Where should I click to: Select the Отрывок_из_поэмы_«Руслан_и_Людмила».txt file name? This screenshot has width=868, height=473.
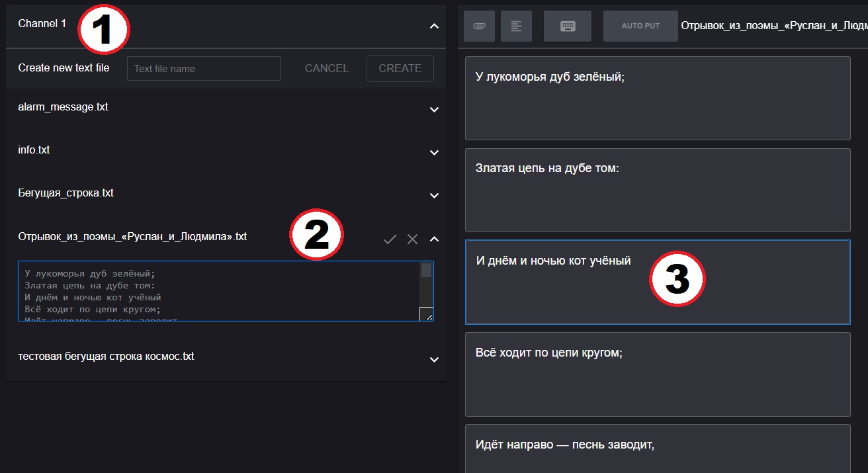[x=132, y=236]
